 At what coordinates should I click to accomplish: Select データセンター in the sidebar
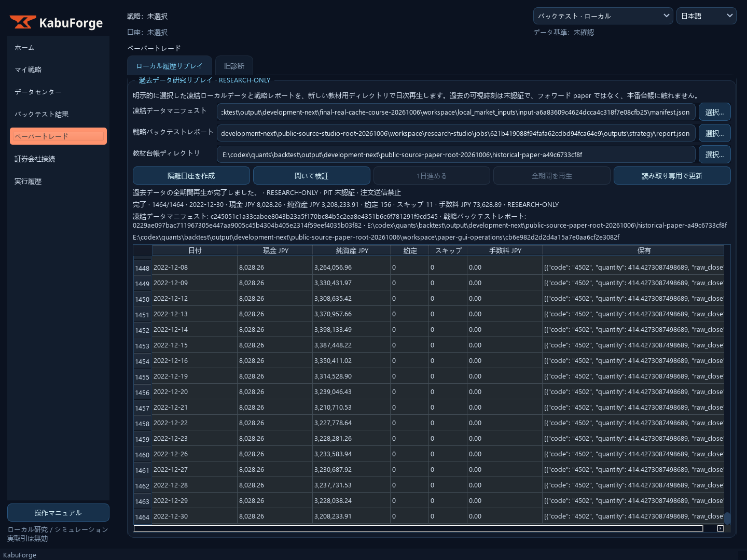click(x=58, y=92)
